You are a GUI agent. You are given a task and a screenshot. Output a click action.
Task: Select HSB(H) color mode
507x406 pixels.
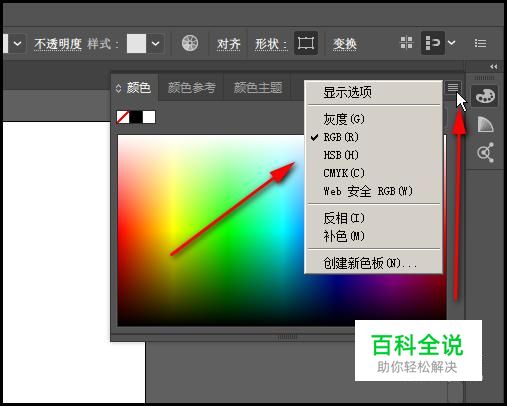pyautogui.click(x=374, y=155)
